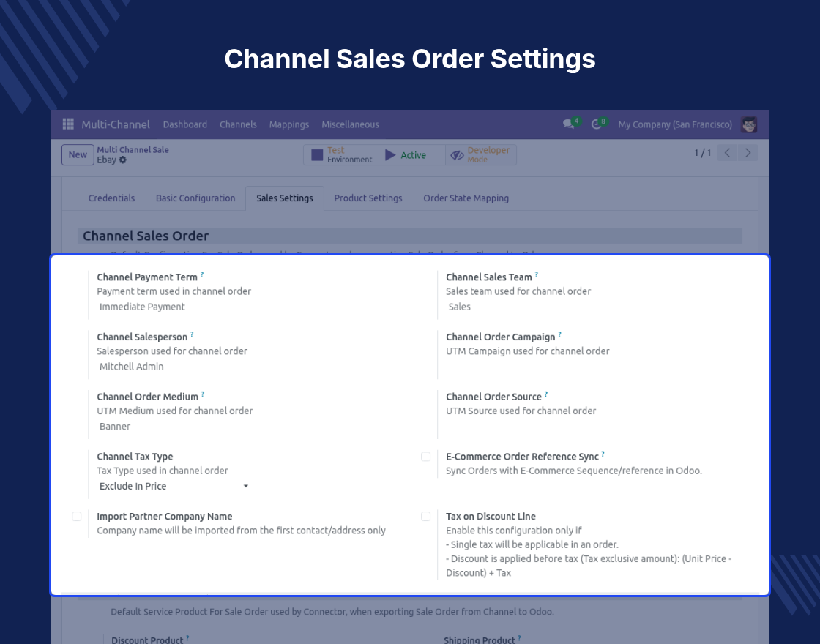
Task: Go to next record arrow
Action: coord(748,153)
